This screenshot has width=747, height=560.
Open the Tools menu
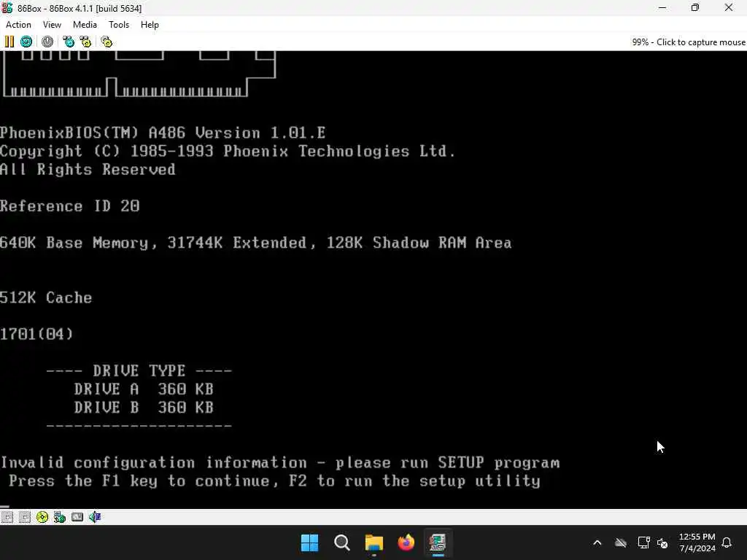click(x=119, y=25)
